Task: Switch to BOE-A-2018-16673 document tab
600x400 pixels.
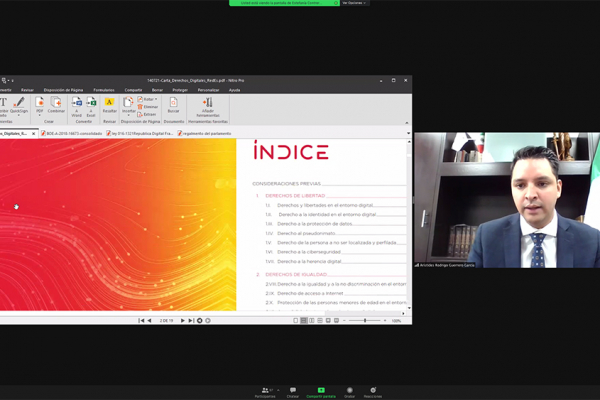Action: coord(72,134)
